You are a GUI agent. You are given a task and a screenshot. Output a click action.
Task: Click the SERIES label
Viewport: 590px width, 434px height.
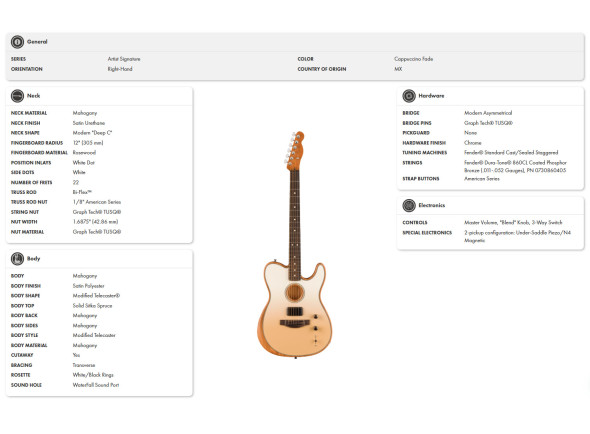coord(18,59)
